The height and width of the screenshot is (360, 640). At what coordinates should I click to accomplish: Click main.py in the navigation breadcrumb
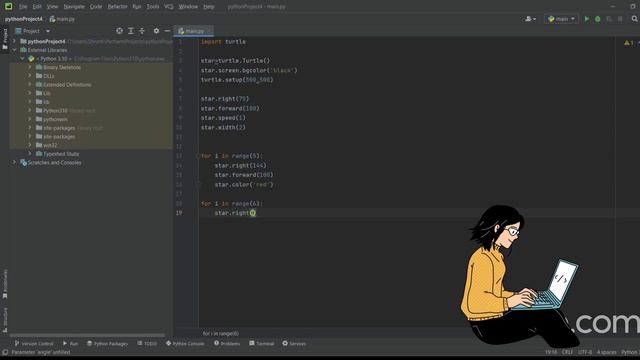62,19
